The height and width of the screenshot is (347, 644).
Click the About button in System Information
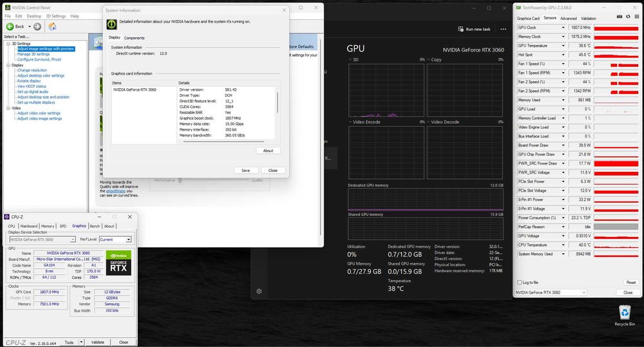point(268,151)
